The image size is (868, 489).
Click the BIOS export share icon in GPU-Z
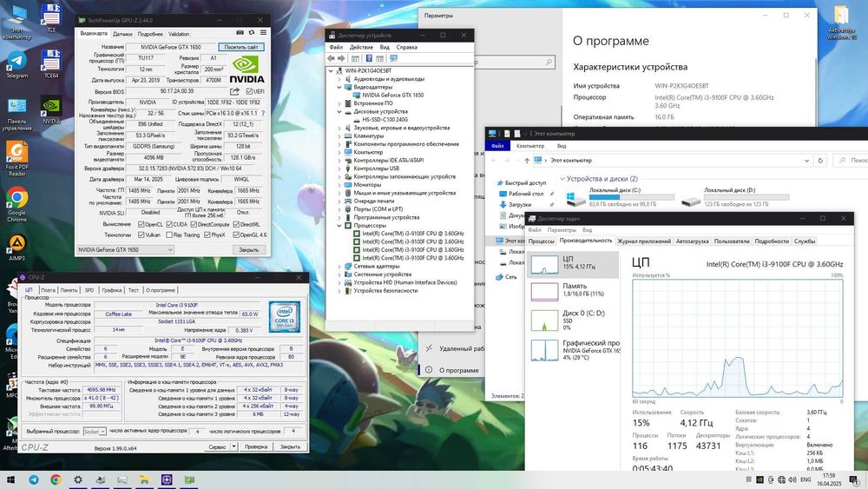234,91
